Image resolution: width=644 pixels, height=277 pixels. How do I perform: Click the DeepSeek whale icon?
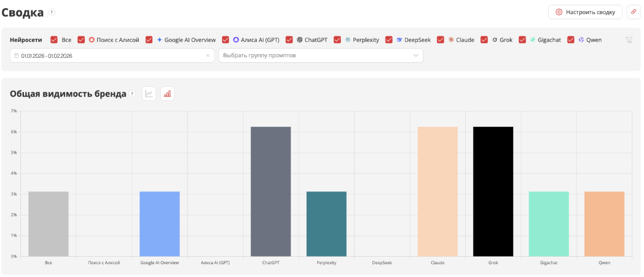(x=399, y=40)
